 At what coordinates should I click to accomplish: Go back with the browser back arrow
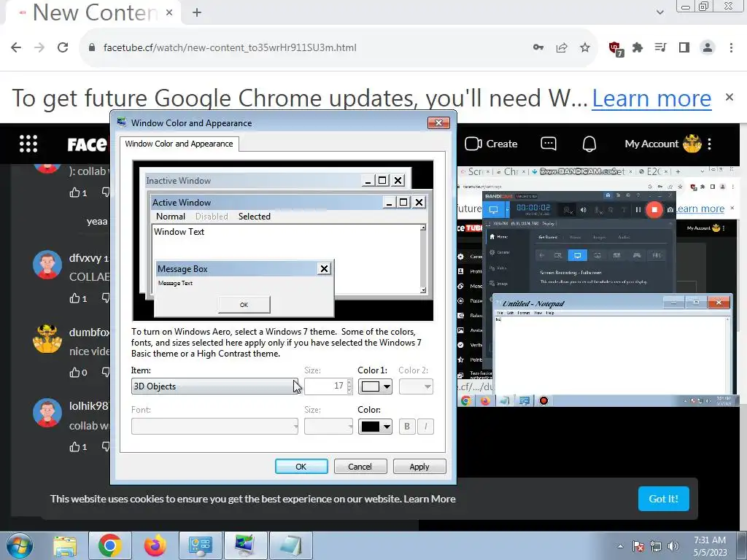coord(16,47)
